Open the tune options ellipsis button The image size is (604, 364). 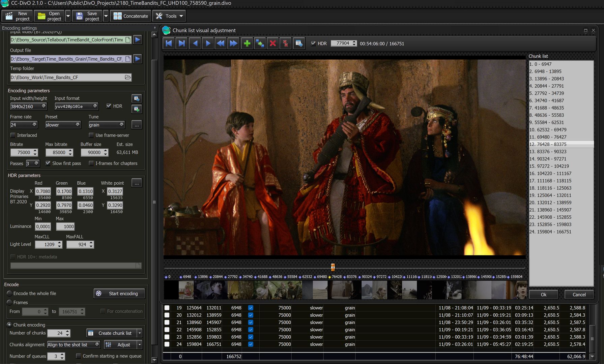[x=137, y=125]
